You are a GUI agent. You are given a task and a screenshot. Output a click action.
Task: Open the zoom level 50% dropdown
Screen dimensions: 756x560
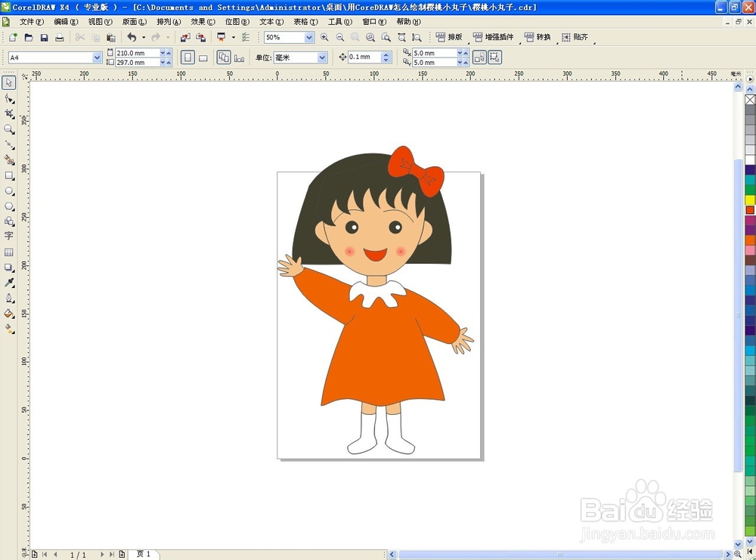coord(309,37)
